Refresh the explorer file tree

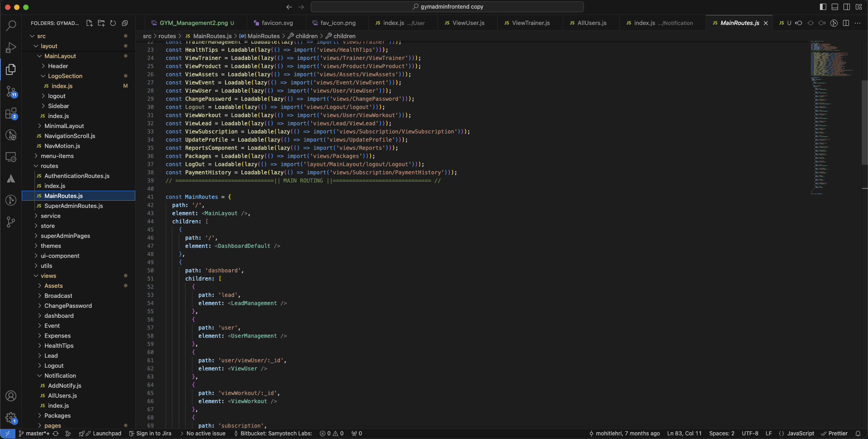(x=113, y=23)
